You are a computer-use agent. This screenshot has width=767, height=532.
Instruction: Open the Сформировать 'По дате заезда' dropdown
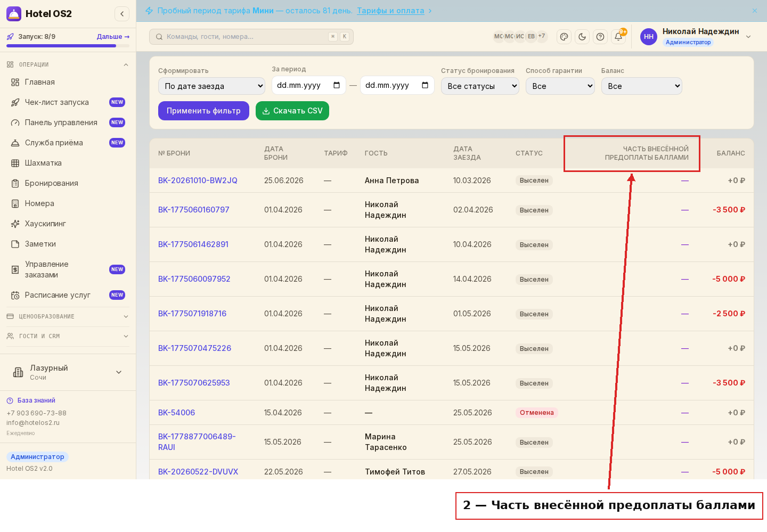click(211, 86)
